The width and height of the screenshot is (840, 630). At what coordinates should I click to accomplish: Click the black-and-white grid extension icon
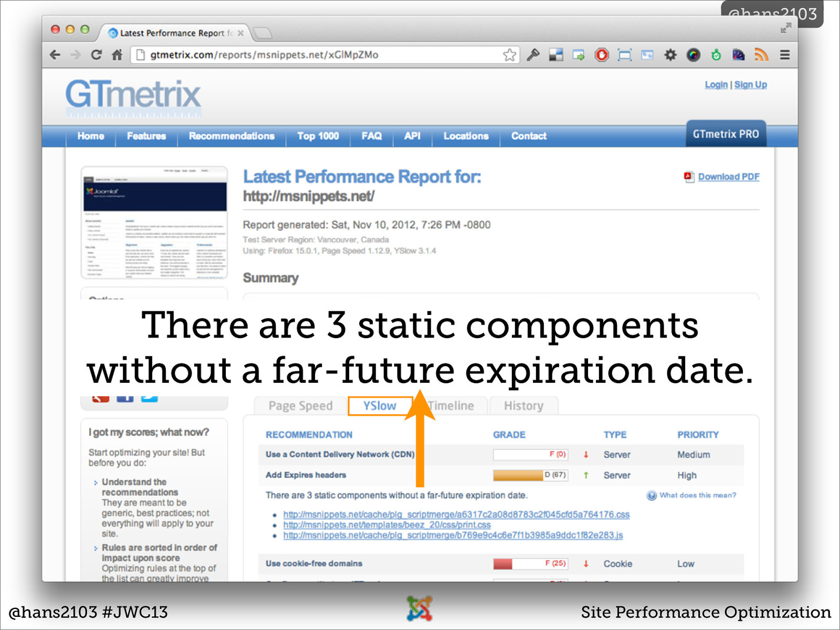tap(556, 55)
